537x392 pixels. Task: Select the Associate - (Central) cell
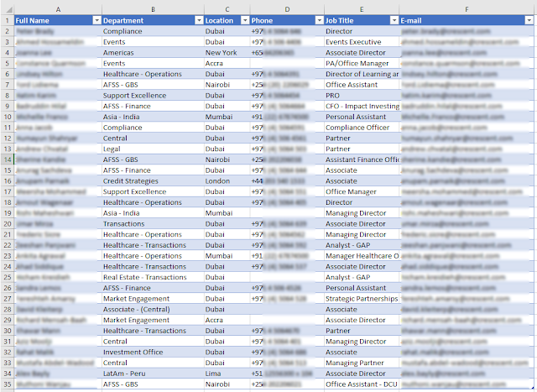[153, 310]
